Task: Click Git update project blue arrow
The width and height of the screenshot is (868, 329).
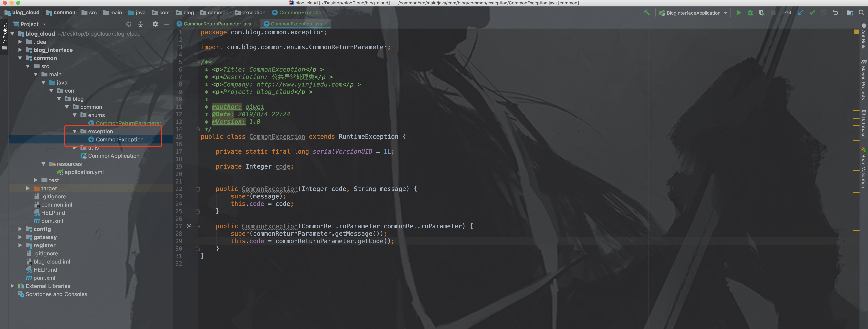Action: pos(801,13)
